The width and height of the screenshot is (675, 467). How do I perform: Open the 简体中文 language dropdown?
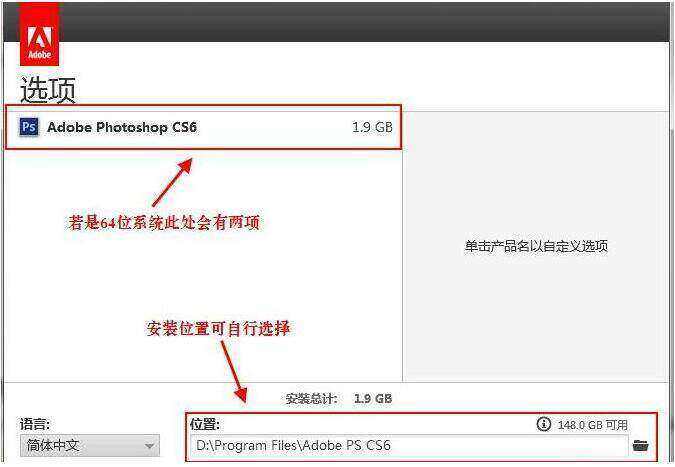[90, 445]
